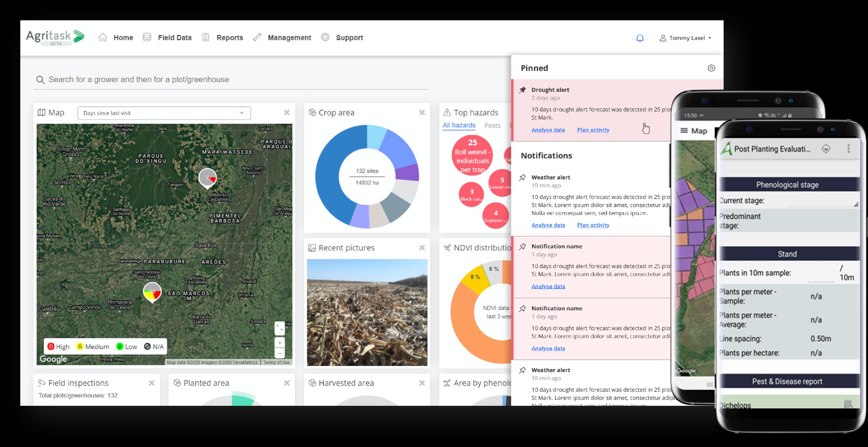The height and width of the screenshot is (447, 868).
Task: Pin the Notification name item above Weather alert
Action: tap(523, 309)
